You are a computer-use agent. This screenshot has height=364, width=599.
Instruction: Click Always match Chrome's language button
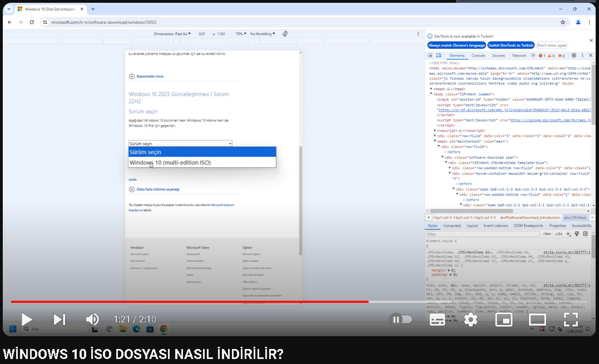tap(457, 45)
